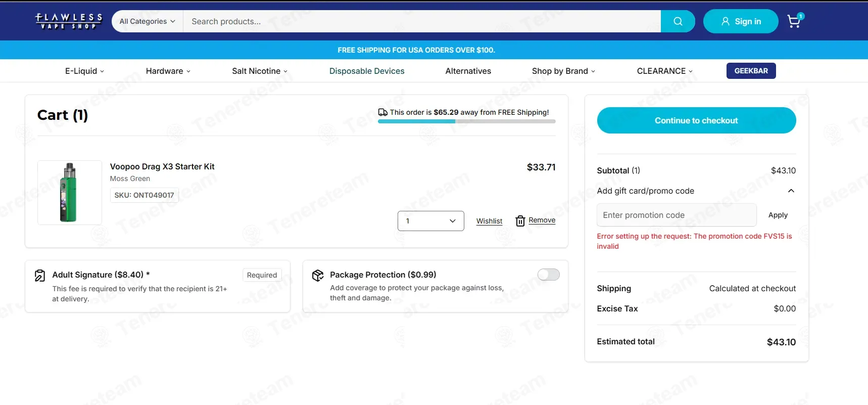The width and height of the screenshot is (868, 405).
Task: Click the Sign in button
Action: coord(741,21)
